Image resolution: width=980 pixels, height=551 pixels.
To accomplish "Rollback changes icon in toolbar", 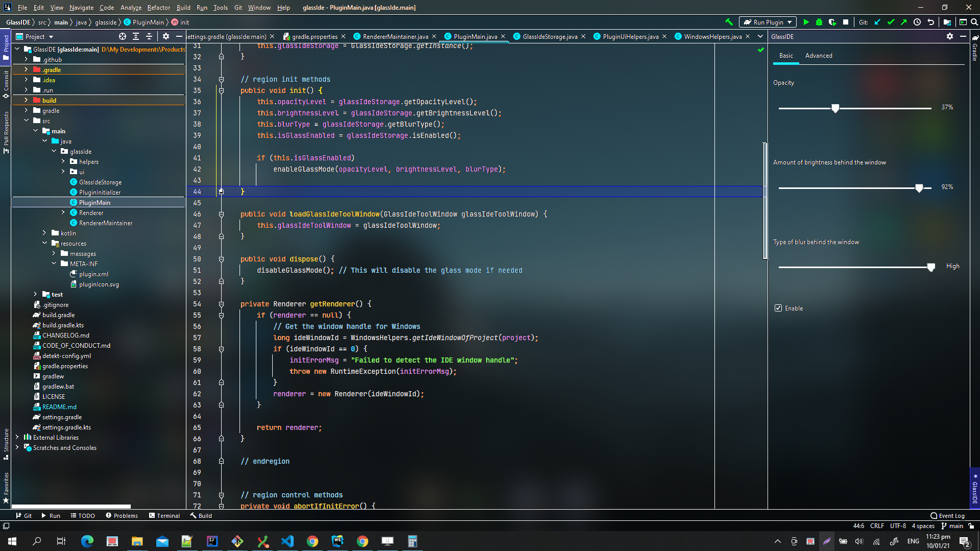I will click(x=930, y=22).
